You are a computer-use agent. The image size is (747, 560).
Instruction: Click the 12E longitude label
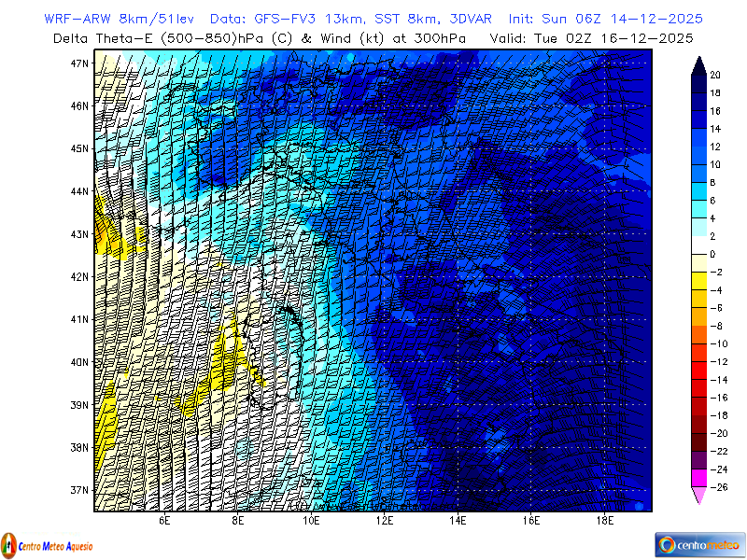point(385,521)
